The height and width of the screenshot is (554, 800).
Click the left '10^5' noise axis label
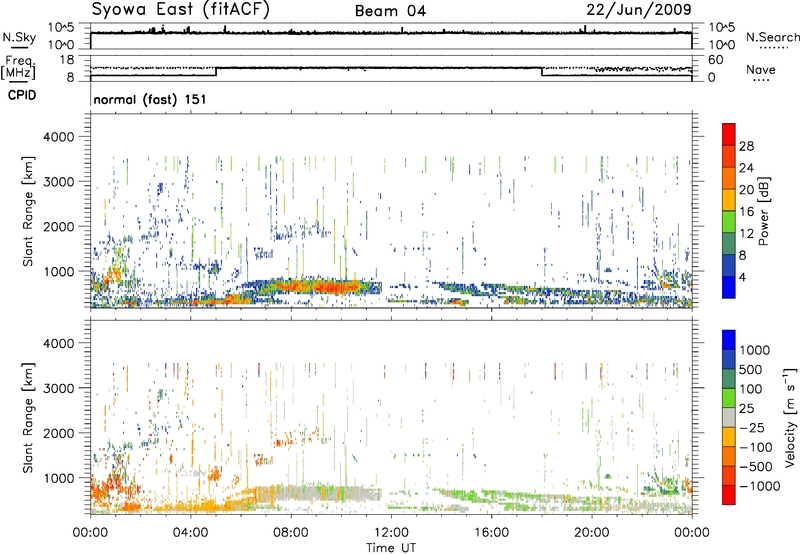click(x=61, y=27)
